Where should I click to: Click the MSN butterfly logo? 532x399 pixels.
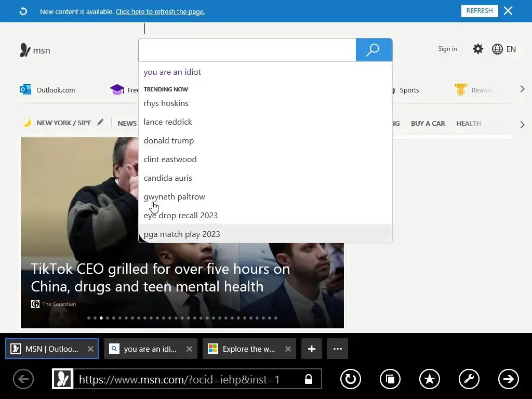25,50
